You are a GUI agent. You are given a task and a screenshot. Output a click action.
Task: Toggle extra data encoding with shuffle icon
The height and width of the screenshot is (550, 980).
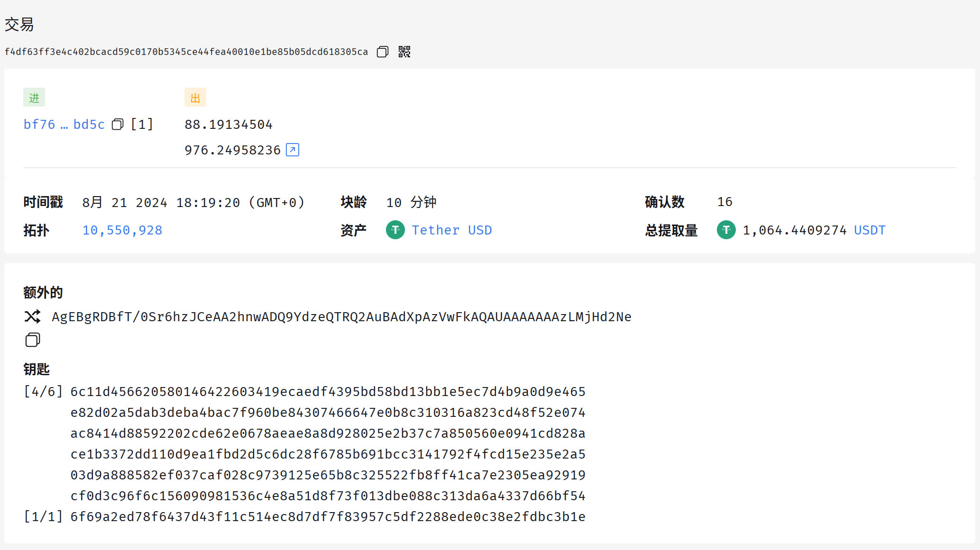tap(33, 316)
